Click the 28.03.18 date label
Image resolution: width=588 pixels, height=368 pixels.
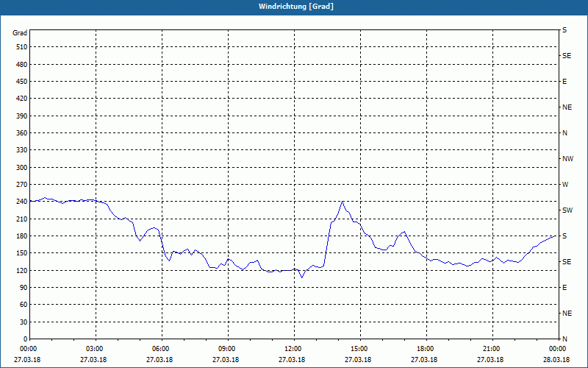[556, 360]
